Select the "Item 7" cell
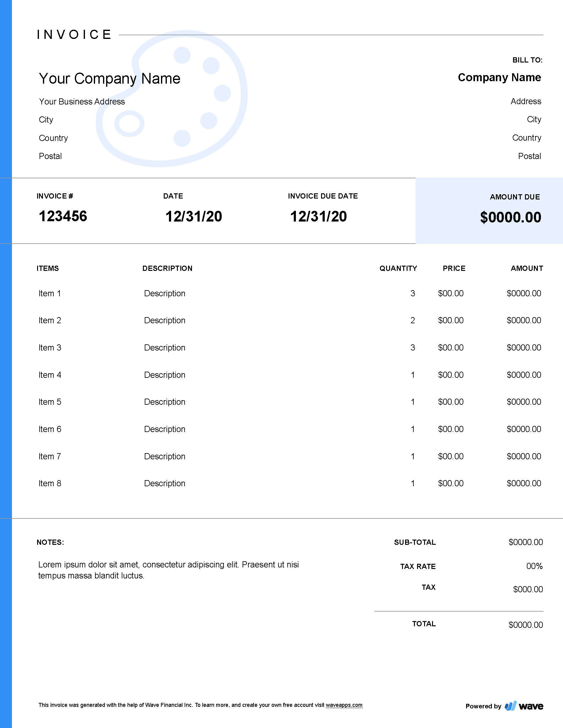 pos(50,456)
